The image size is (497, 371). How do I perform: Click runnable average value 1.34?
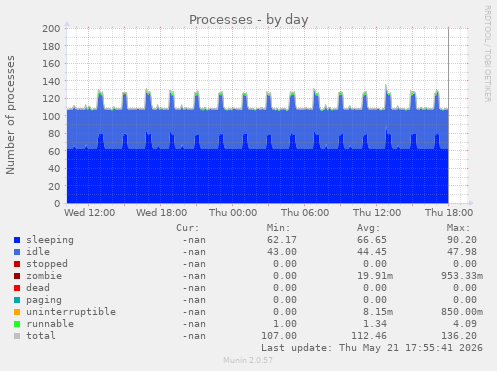[x=375, y=324]
